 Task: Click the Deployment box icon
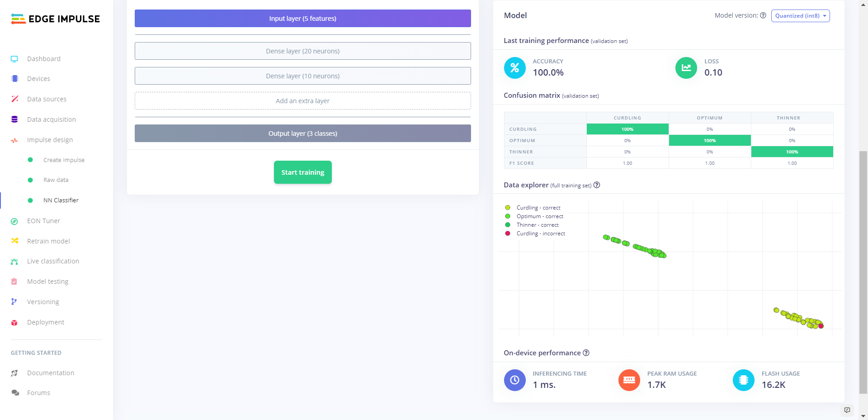[x=14, y=323]
